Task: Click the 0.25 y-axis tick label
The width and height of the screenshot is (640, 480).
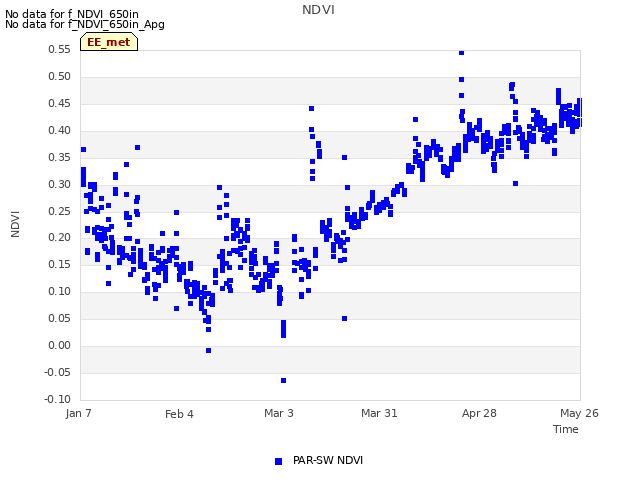Action: click(59, 211)
